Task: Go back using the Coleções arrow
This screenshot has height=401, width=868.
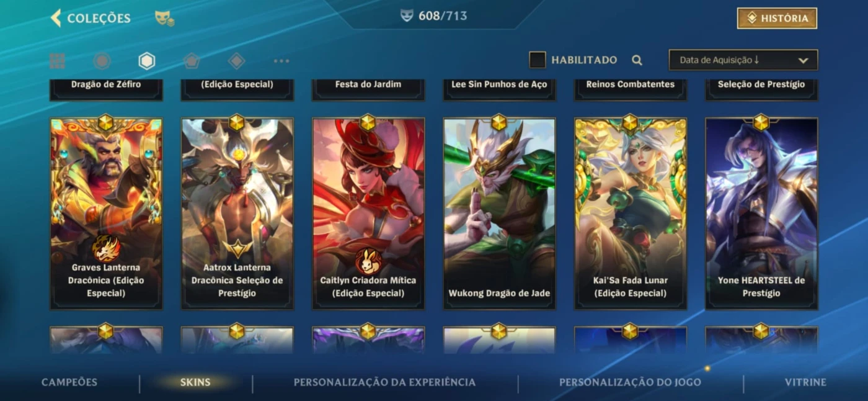Action: (x=56, y=18)
